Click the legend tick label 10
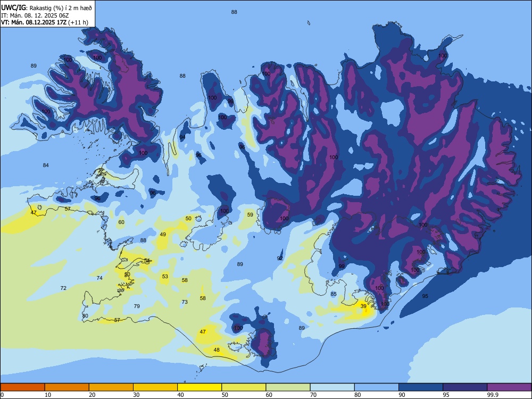This screenshot has height=399, width=532. pyautogui.click(x=48, y=395)
